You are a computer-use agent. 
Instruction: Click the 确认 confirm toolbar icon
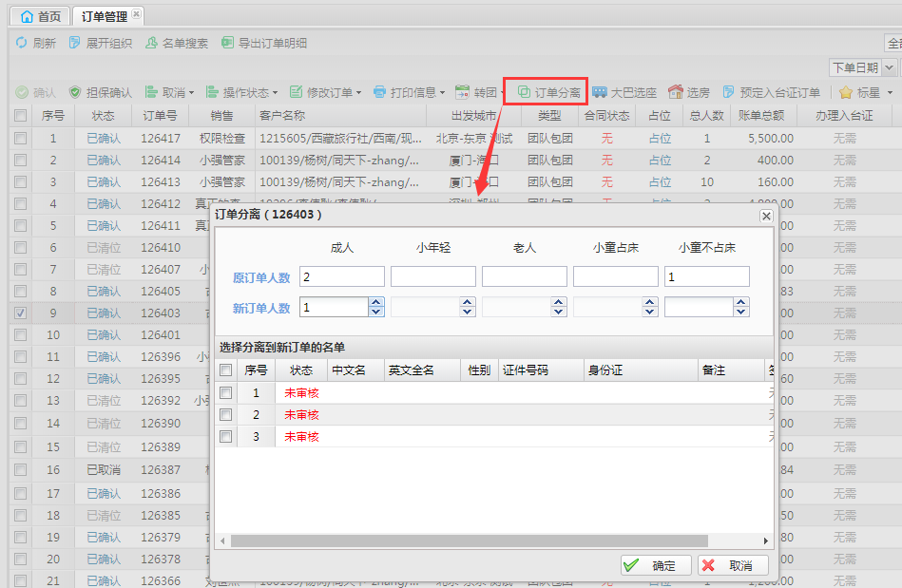[22, 92]
